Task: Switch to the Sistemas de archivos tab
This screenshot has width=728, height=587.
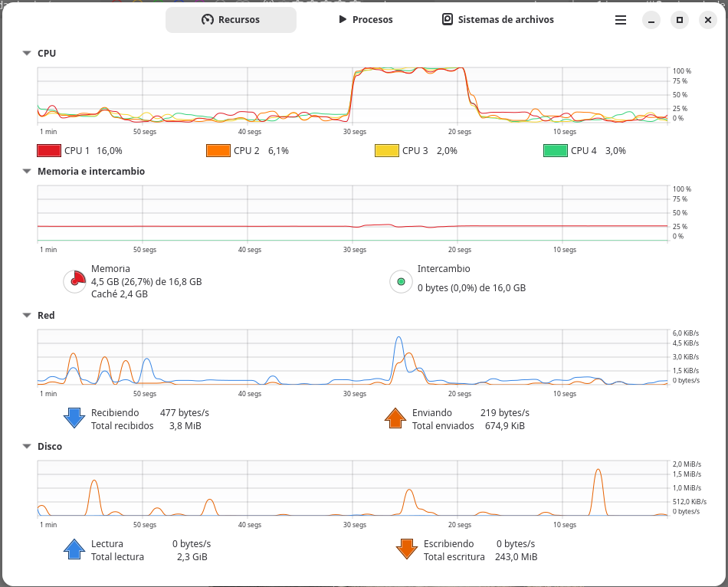Action: 497,19
